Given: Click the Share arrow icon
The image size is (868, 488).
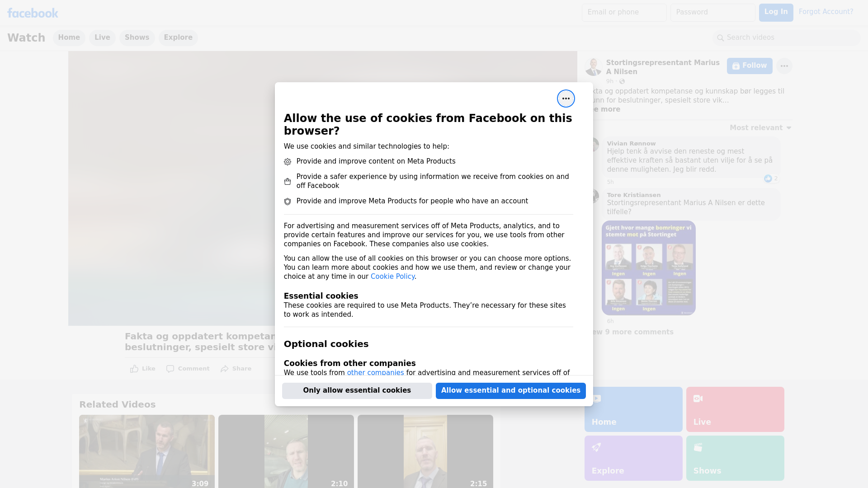Looking at the screenshot, I should [x=225, y=369].
